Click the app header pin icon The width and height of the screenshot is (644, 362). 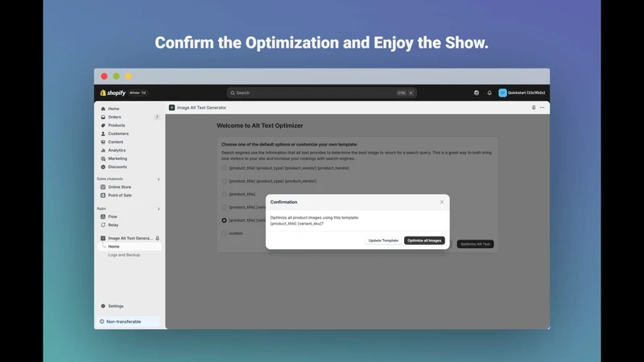(534, 108)
